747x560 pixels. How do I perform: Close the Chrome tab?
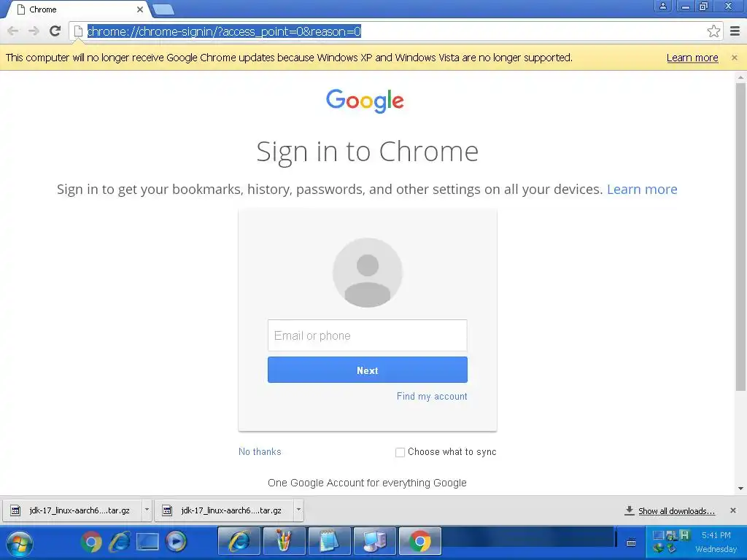139,9
